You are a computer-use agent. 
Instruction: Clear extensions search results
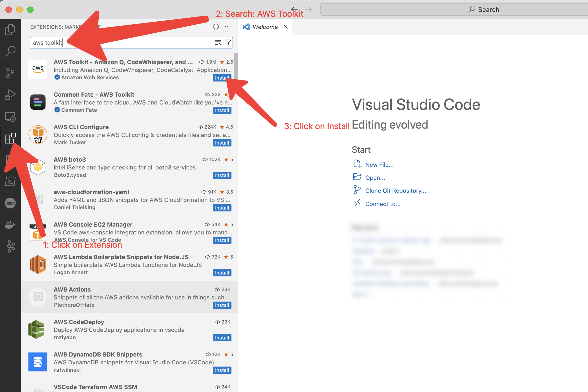pos(218,43)
